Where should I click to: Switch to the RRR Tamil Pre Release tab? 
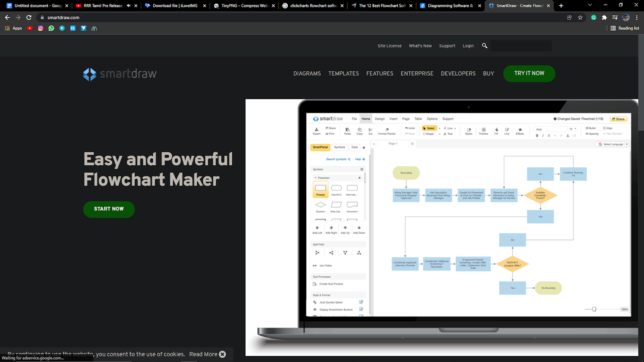point(103,6)
